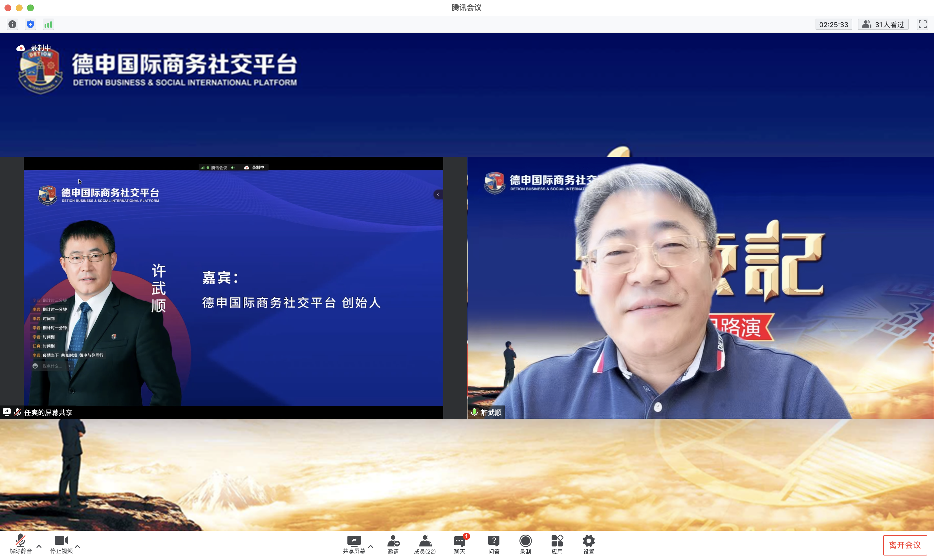
Task: Enter full screen mode
Action: [922, 25]
